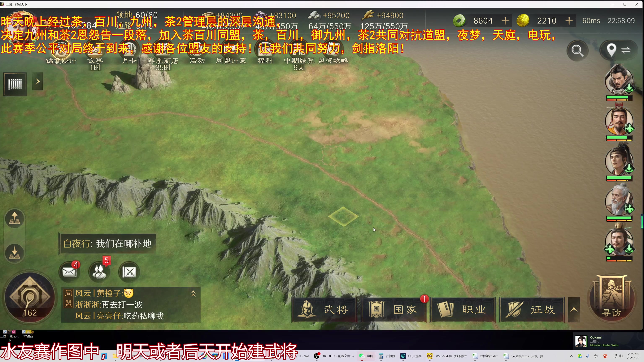Open 8人团核查.xls in taskbar
644x362 pixels.
click(x=523, y=356)
